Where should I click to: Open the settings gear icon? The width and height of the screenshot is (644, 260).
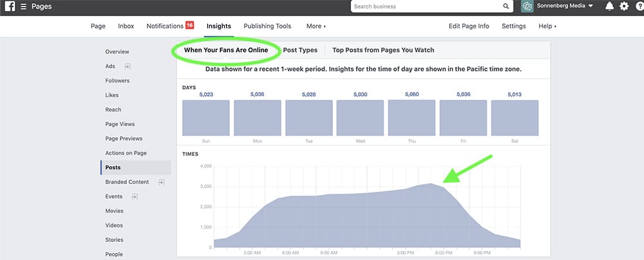pos(624,6)
